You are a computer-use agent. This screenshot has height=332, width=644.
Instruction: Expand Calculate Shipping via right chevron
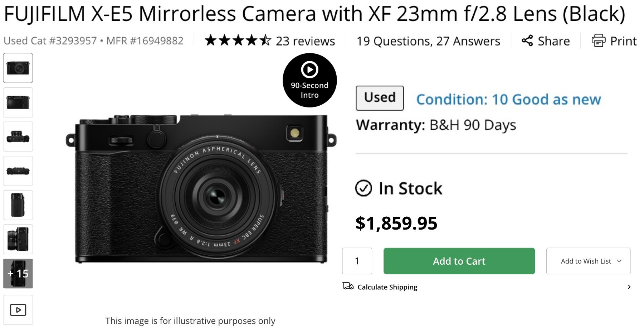pos(629,287)
